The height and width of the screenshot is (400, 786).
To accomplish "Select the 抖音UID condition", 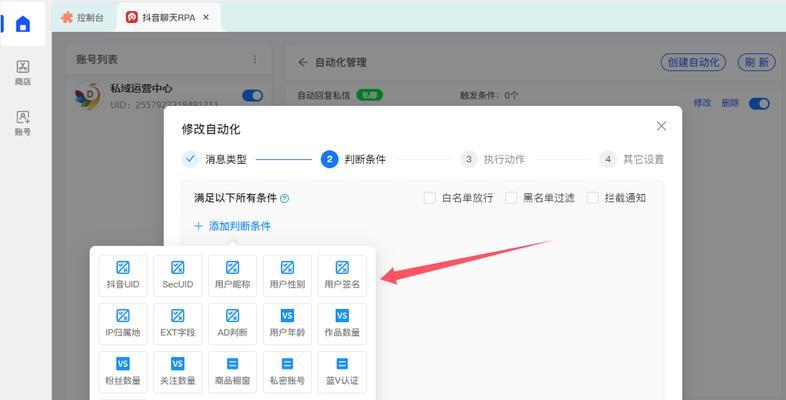I will 123,276.
